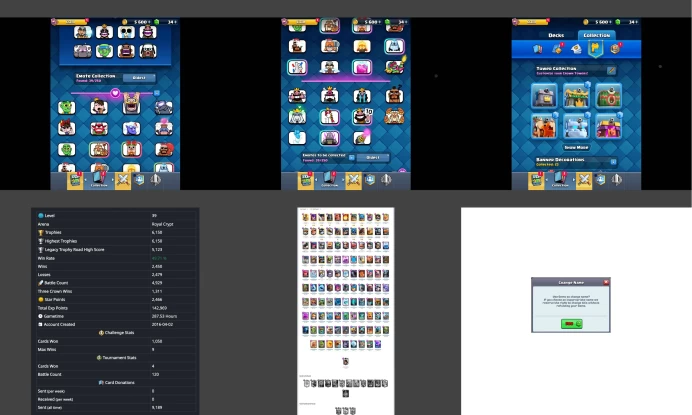Select the pink gift box emote
Screen dimensions: 692x415
point(362,67)
